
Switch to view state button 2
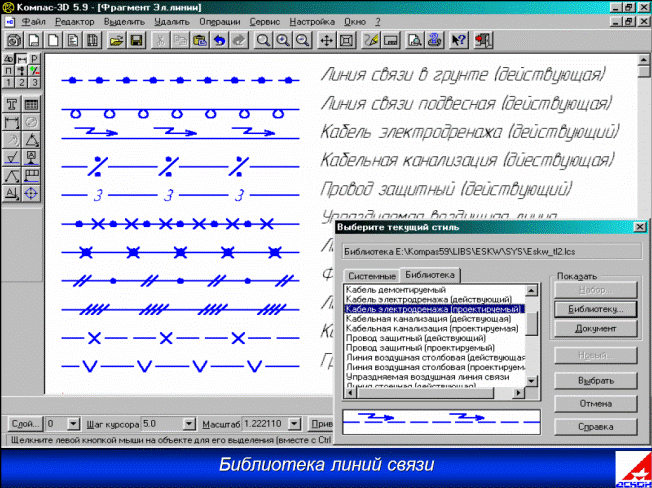[x=21, y=83]
